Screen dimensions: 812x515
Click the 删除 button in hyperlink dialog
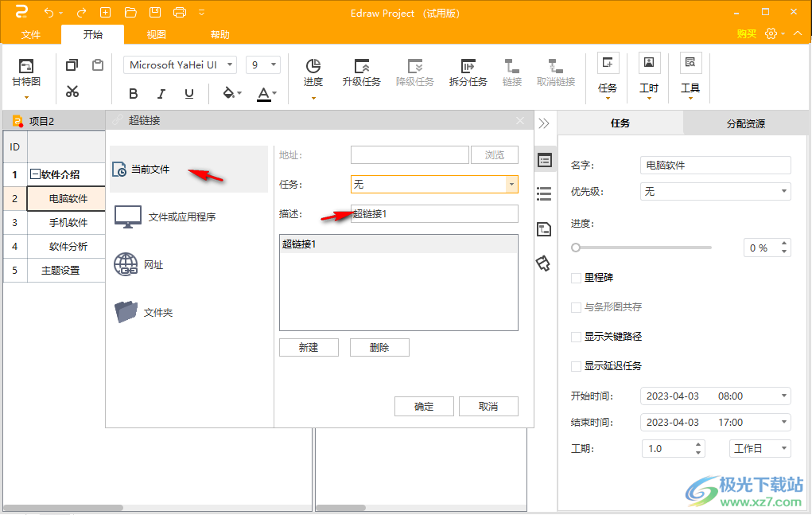coord(379,348)
